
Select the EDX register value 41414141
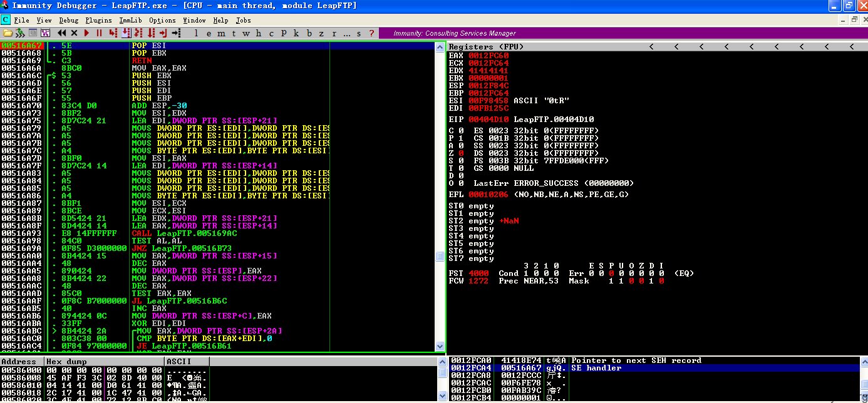(x=488, y=71)
